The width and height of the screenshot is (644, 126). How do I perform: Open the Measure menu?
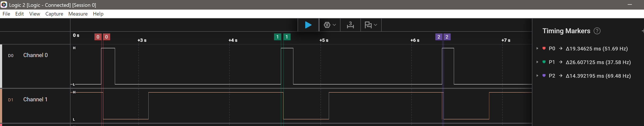coord(78,14)
